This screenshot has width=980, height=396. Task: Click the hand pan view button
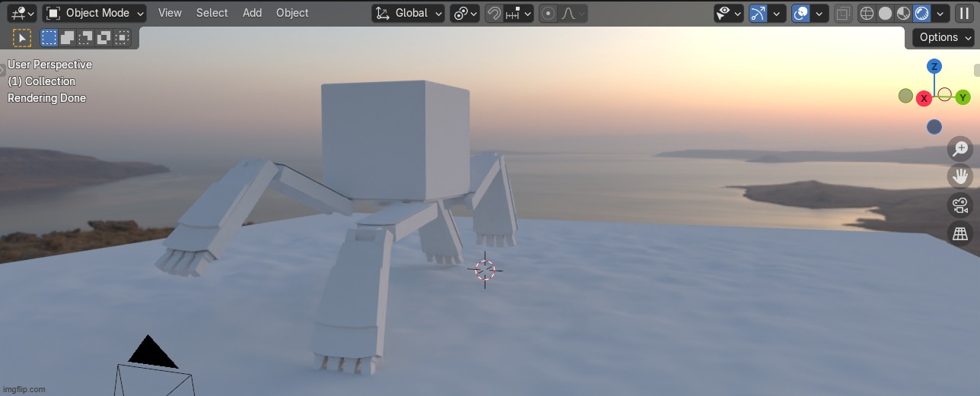point(960,177)
